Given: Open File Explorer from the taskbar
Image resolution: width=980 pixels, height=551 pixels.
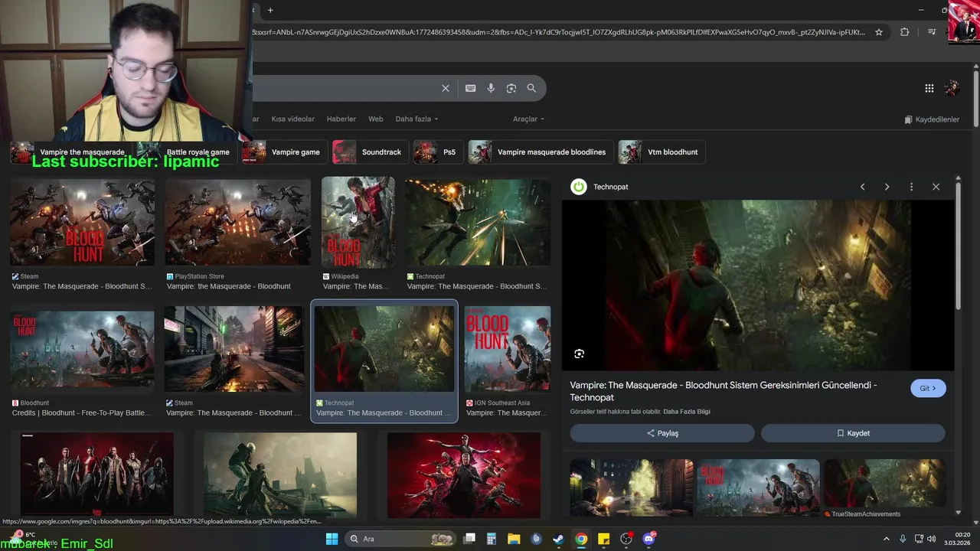Looking at the screenshot, I should (514, 539).
